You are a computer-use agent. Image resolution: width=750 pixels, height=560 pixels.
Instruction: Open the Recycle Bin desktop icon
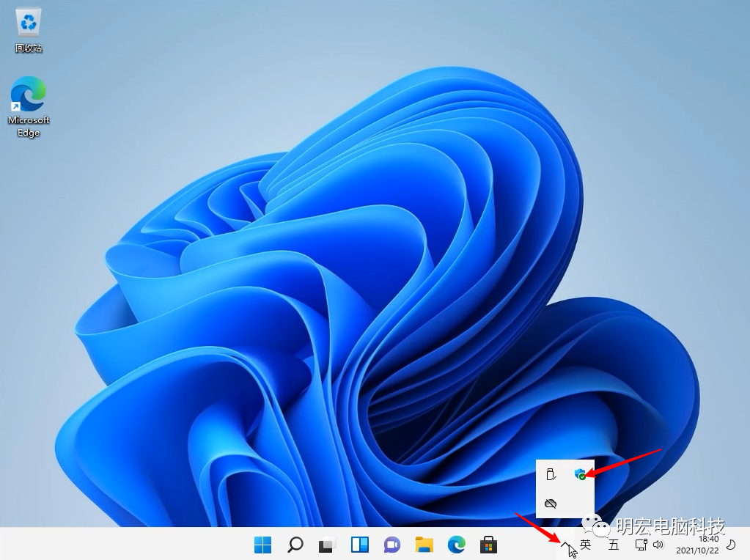[29, 31]
